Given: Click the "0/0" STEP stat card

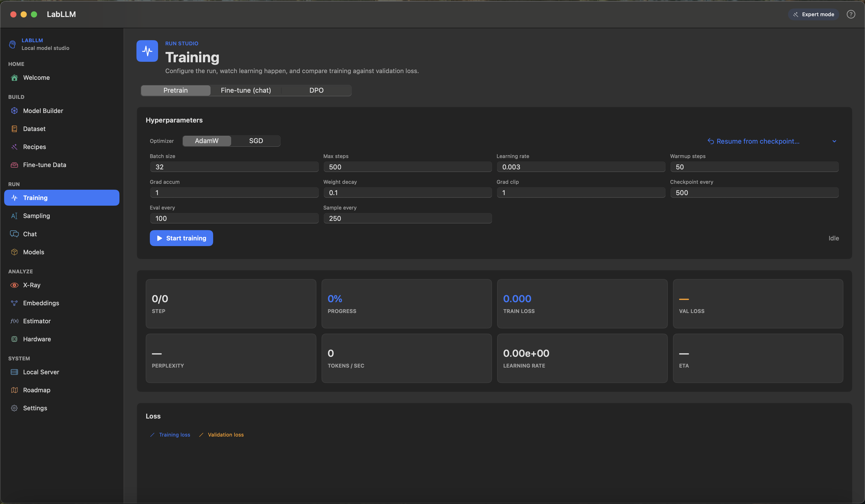Looking at the screenshot, I should tap(231, 304).
